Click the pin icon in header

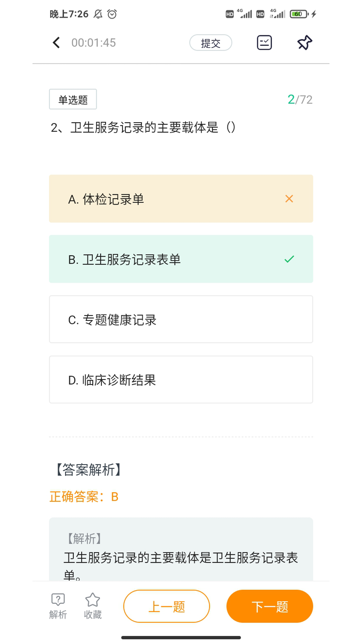coord(305,43)
